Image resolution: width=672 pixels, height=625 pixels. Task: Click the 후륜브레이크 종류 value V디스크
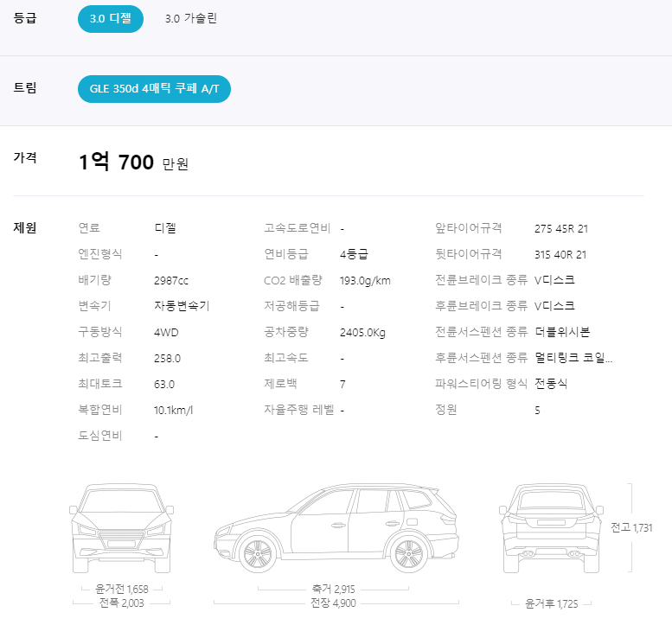click(554, 306)
